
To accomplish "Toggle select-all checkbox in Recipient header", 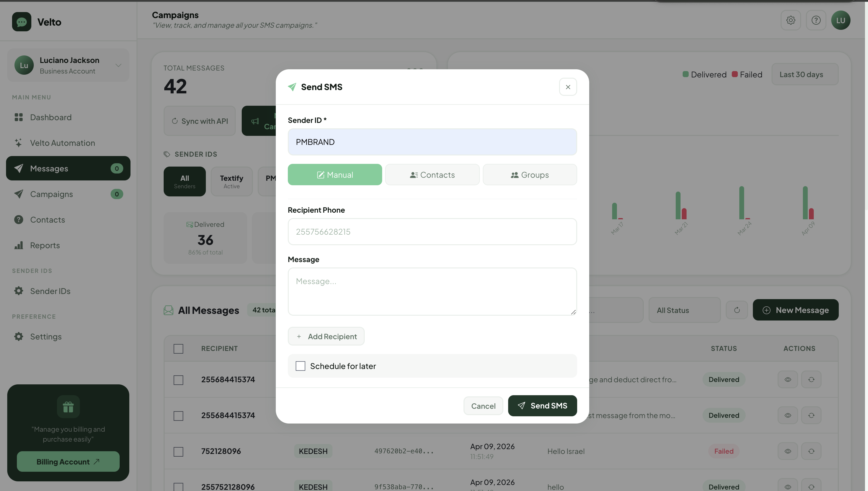I will (x=178, y=349).
